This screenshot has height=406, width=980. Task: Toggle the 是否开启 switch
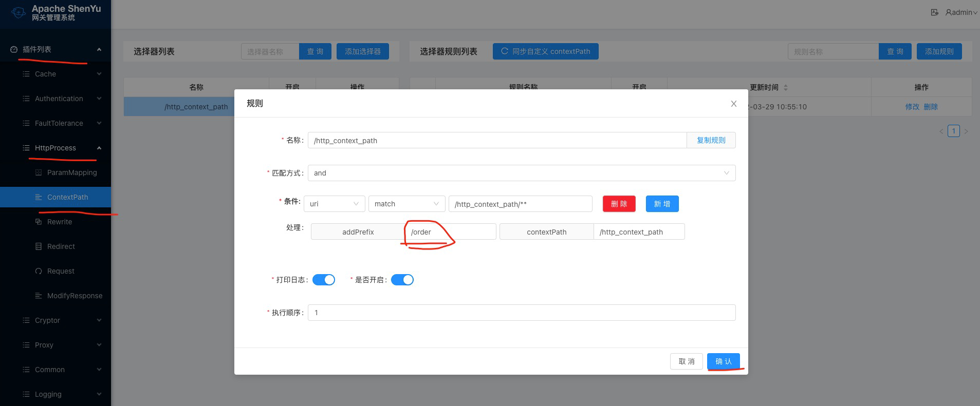click(402, 280)
